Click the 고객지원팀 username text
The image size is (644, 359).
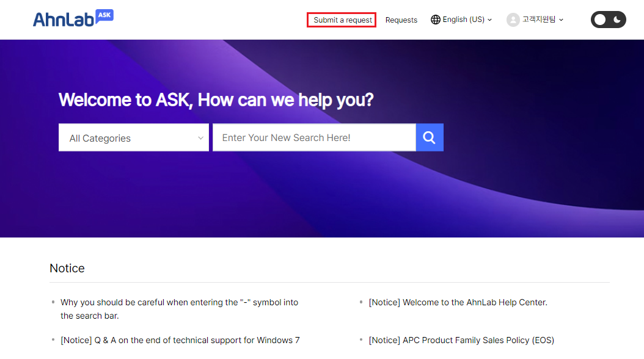(540, 19)
